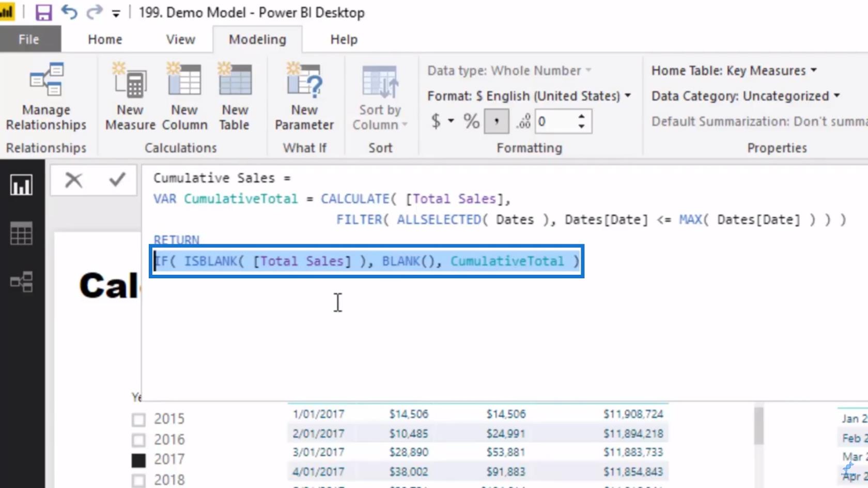The height and width of the screenshot is (488, 868).
Task: Select the 1/01/2017 date cell
Action: click(318, 414)
